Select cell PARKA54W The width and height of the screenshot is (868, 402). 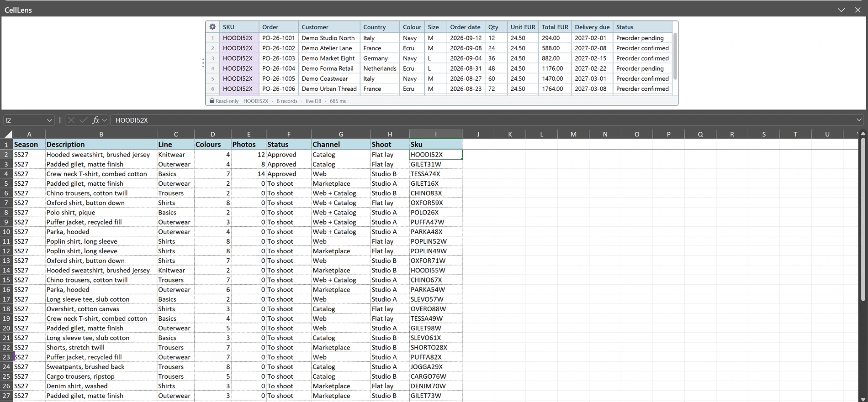[436, 290]
